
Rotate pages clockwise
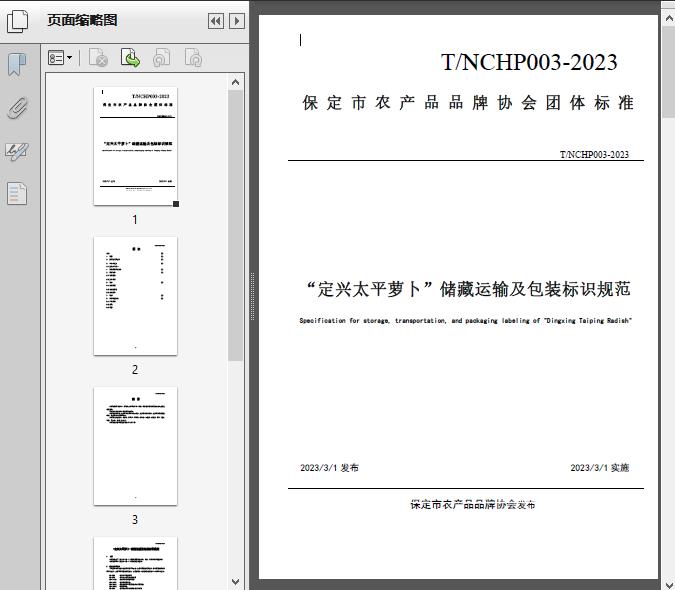coord(193,59)
